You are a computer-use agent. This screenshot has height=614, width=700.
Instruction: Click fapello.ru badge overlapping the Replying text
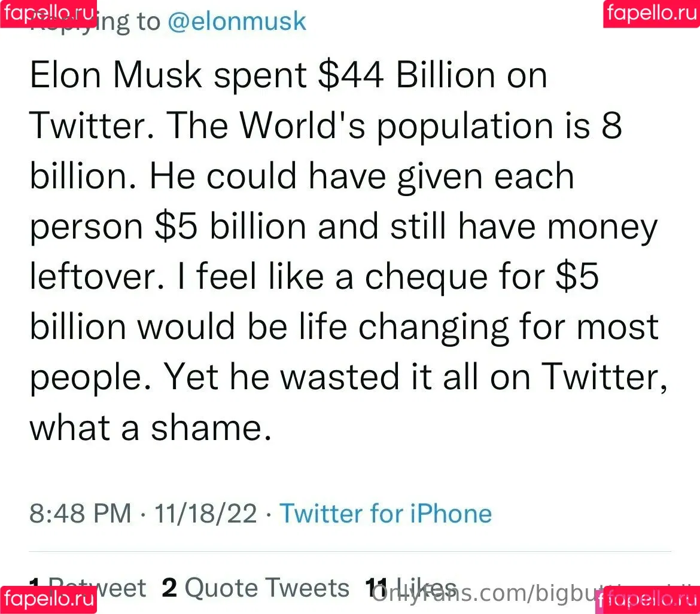point(48,13)
